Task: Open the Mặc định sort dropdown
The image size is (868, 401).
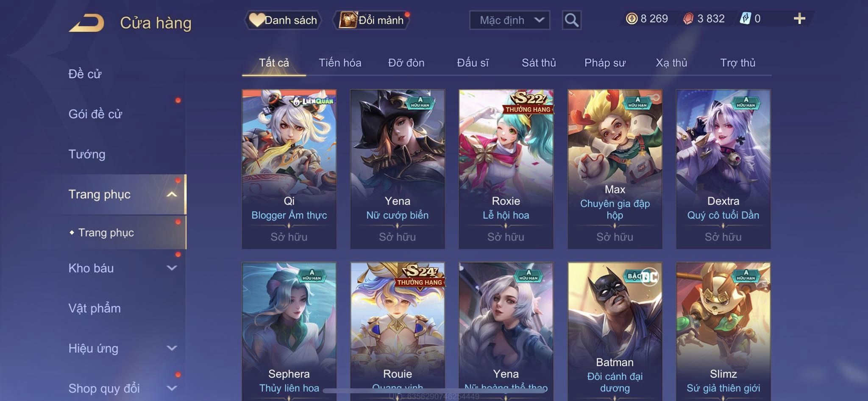Action: [x=509, y=20]
